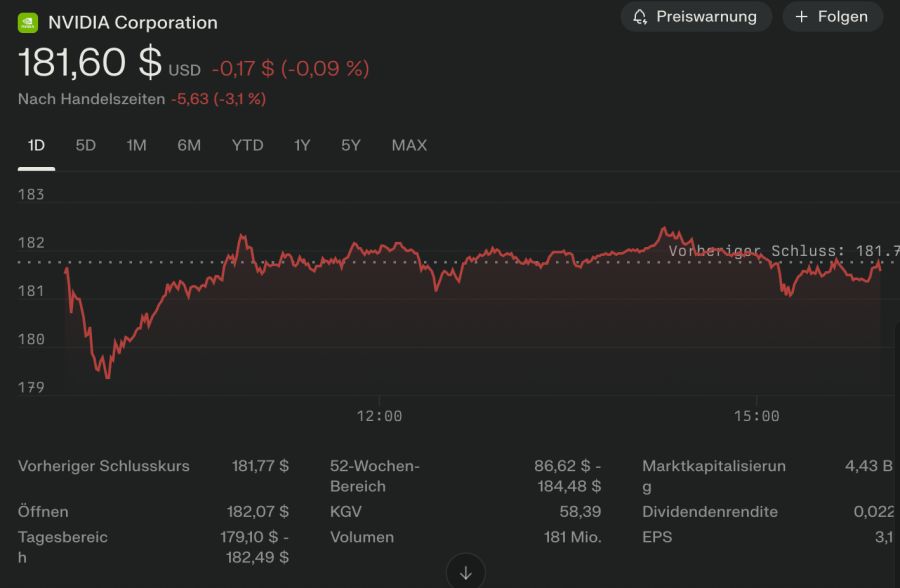Open the Preiswarnung price alert
The image size is (900, 588).
[696, 17]
